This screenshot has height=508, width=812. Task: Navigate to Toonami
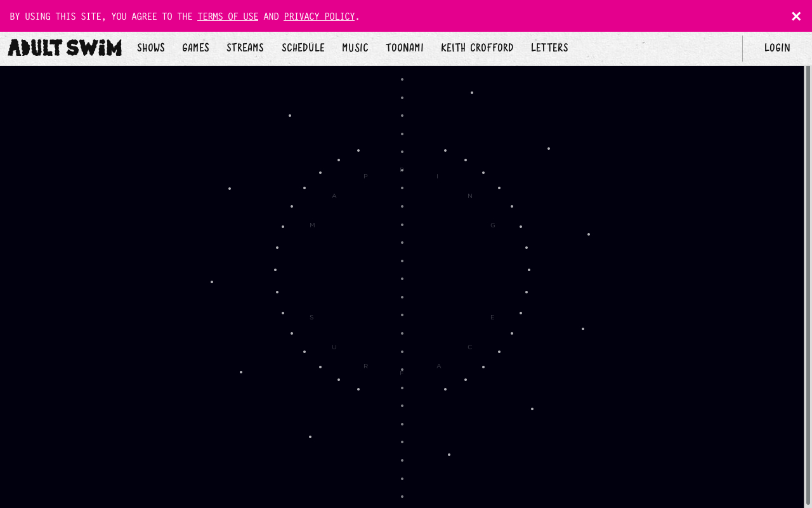405,48
